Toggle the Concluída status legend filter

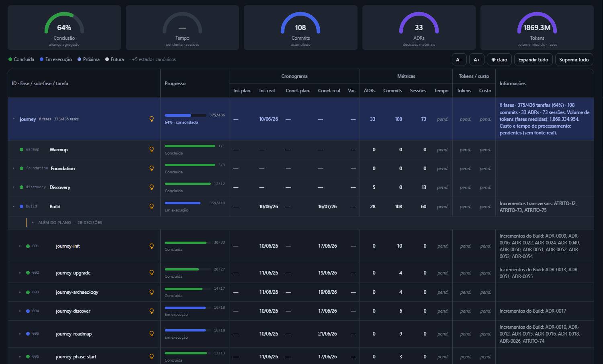point(21,59)
